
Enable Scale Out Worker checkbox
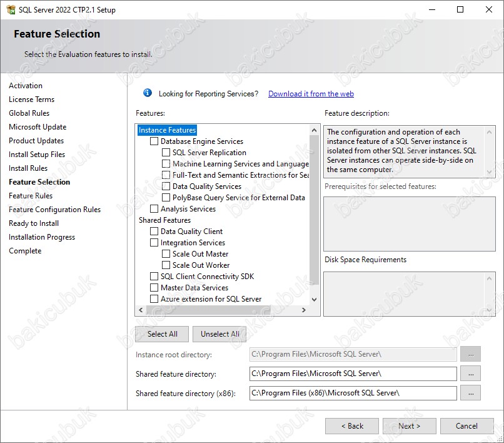[166, 265]
